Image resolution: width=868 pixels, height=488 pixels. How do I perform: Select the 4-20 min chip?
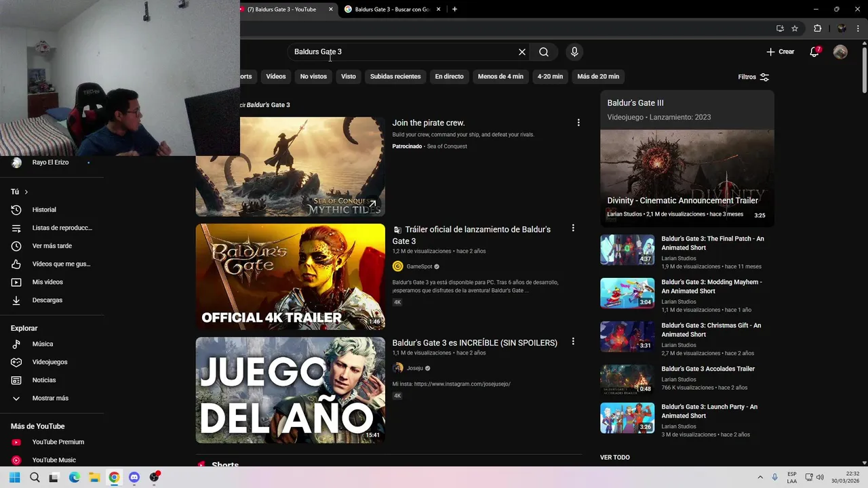click(550, 77)
